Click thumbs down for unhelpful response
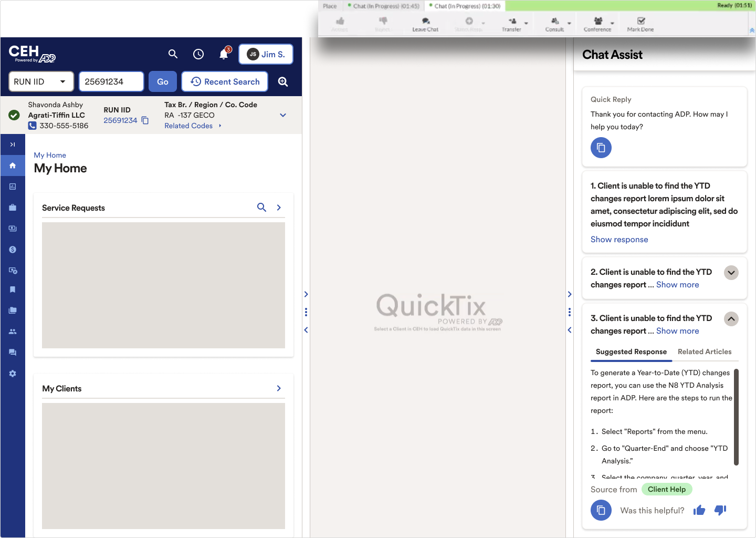The height and width of the screenshot is (538, 756). (x=720, y=510)
